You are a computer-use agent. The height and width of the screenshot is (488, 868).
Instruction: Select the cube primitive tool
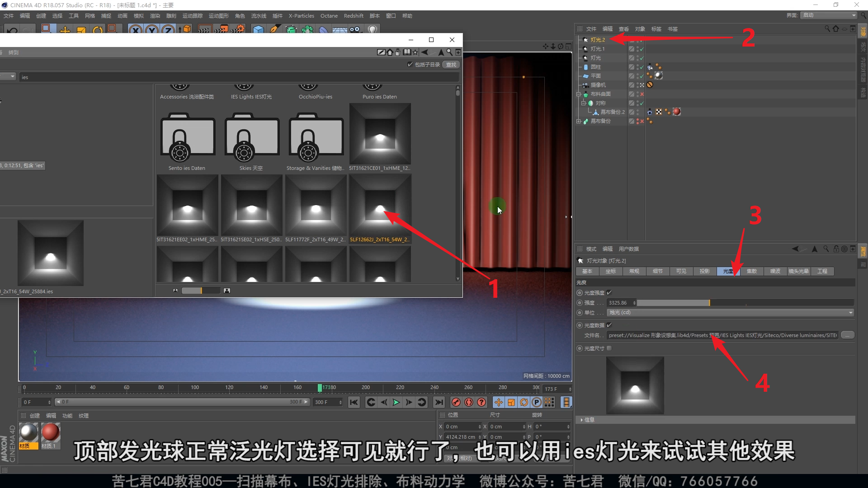click(258, 30)
